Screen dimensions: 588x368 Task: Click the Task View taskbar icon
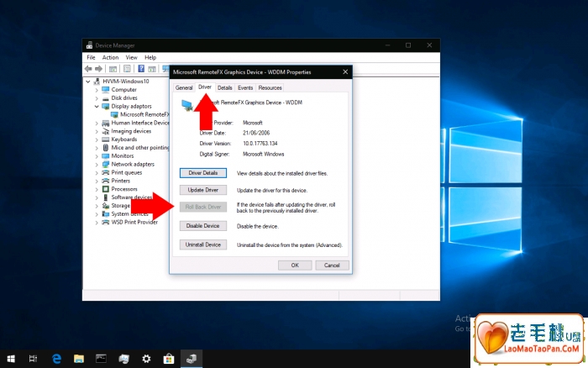(33, 359)
